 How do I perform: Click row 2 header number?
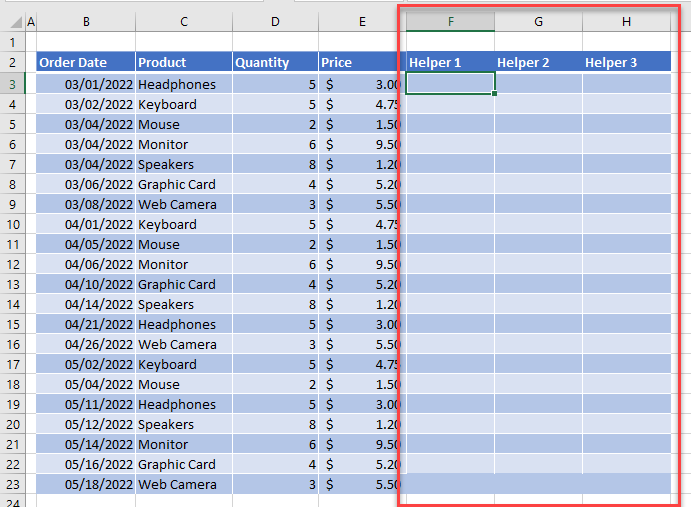(x=12, y=63)
